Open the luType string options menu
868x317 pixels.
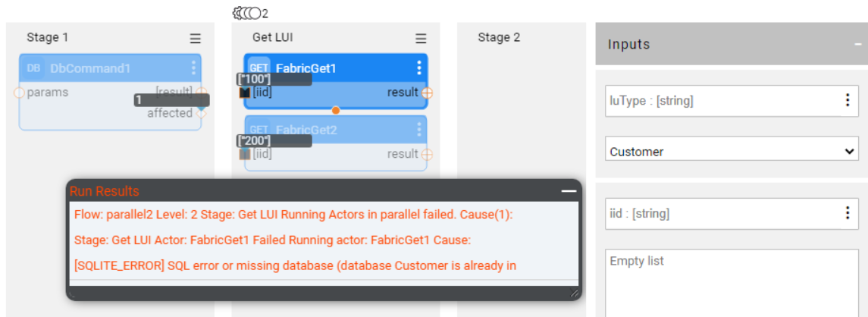coord(847,101)
